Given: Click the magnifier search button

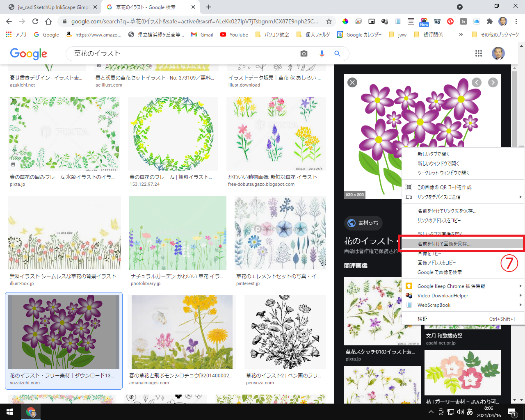Looking at the screenshot, I should click(337, 53).
